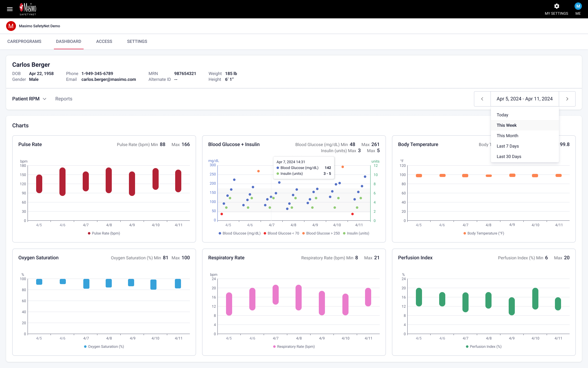588x368 pixels.
Task: Click the 4/8 Pulse Rate bar
Action: click(109, 180)
